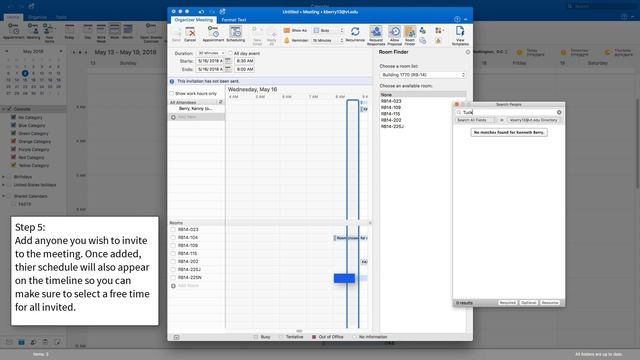Toggle Green Category checkbox in sidebar
The width and height of the screenshot is (640, 360).
(x=13, y=133)
